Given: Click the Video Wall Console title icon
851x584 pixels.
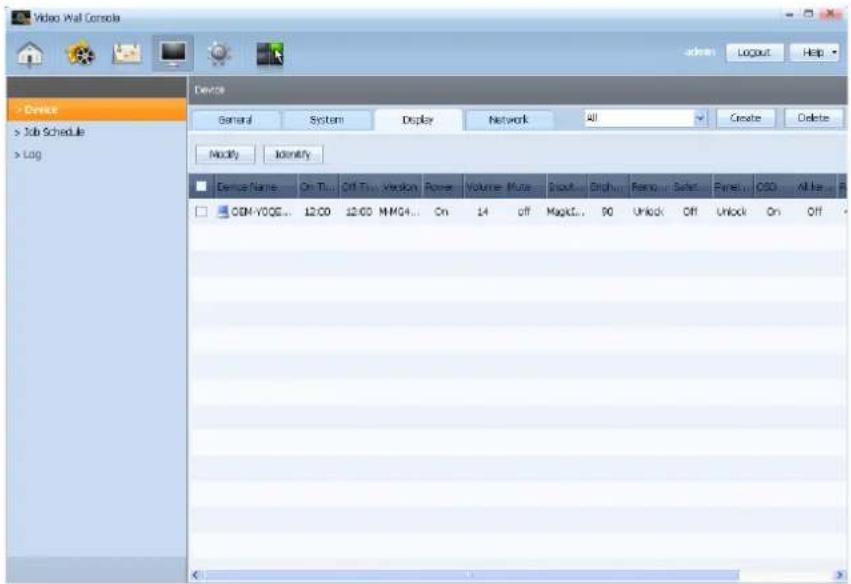Looking at the screenshot, I should (x=21, y=17).
